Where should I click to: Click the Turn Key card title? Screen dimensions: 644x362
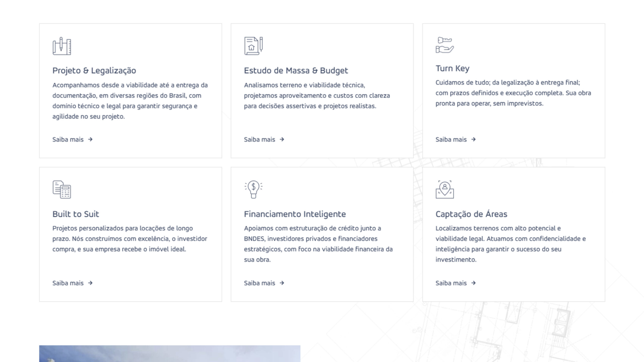point(452,68)
